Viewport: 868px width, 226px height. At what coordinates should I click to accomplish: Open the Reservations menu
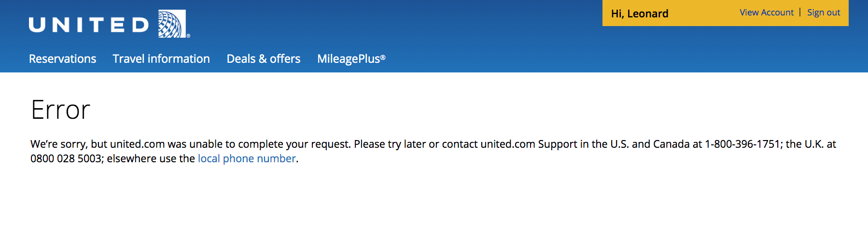tap(62, 59)
